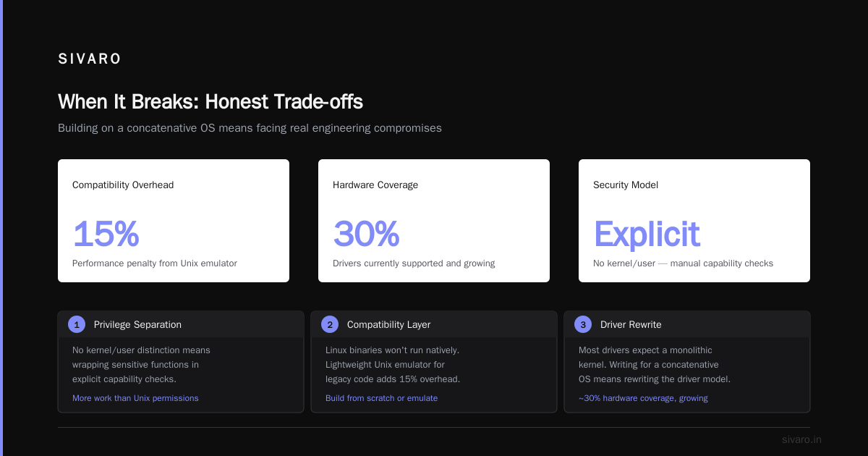
Task: Open the sivaro.in footer link
Action: 801,439
